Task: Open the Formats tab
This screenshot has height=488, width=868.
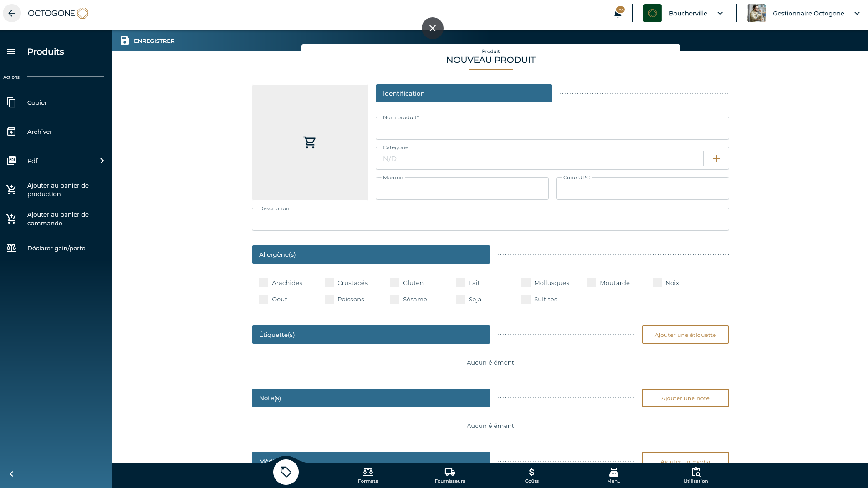Action: point(368,475)
